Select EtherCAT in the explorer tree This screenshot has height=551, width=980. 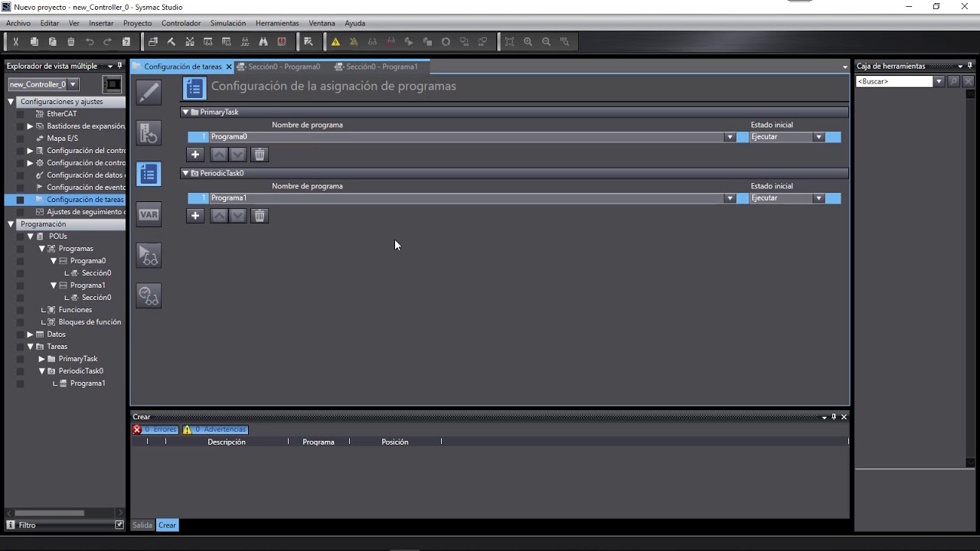61,114
